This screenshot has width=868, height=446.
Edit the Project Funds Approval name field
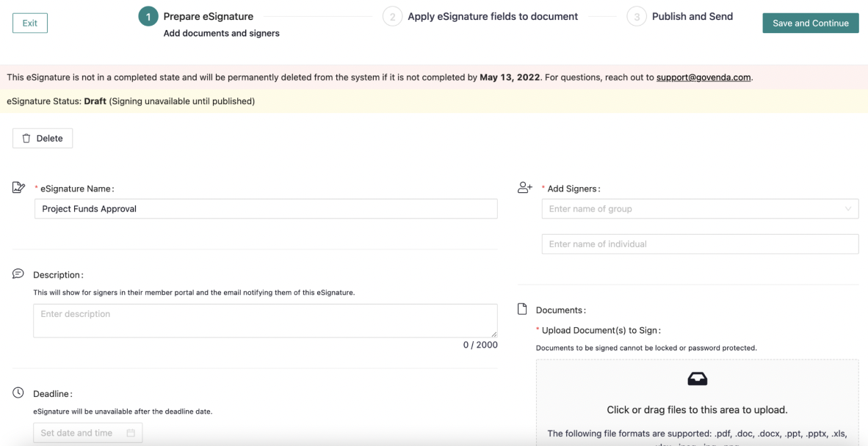[x=266, y=209]
